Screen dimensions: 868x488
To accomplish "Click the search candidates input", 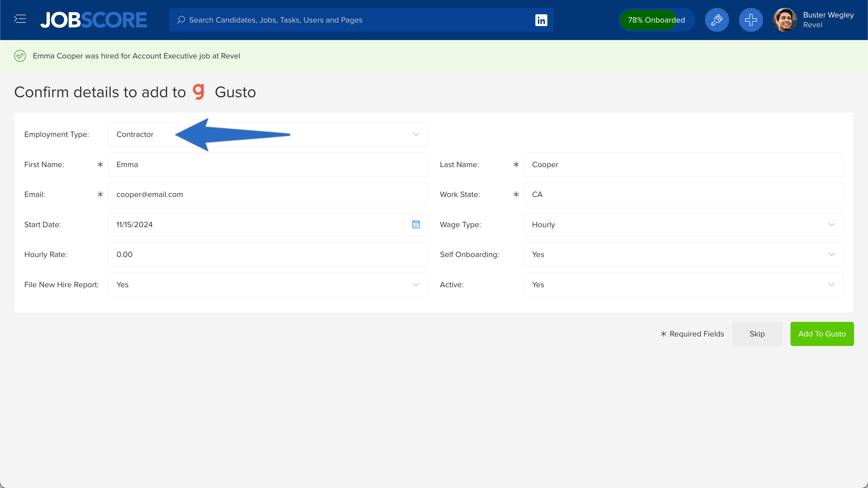I will pyautogui.click(x=361, y=20).
